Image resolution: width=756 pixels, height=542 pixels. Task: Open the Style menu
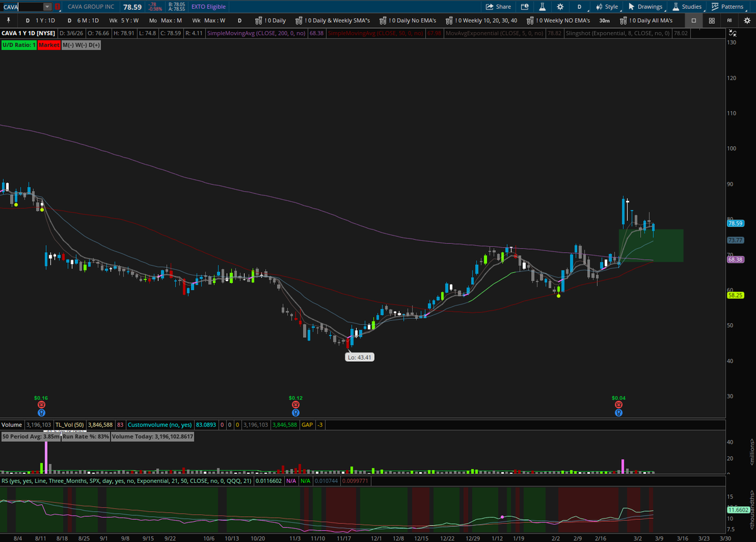pyautogui.click(x=606, y=6)
